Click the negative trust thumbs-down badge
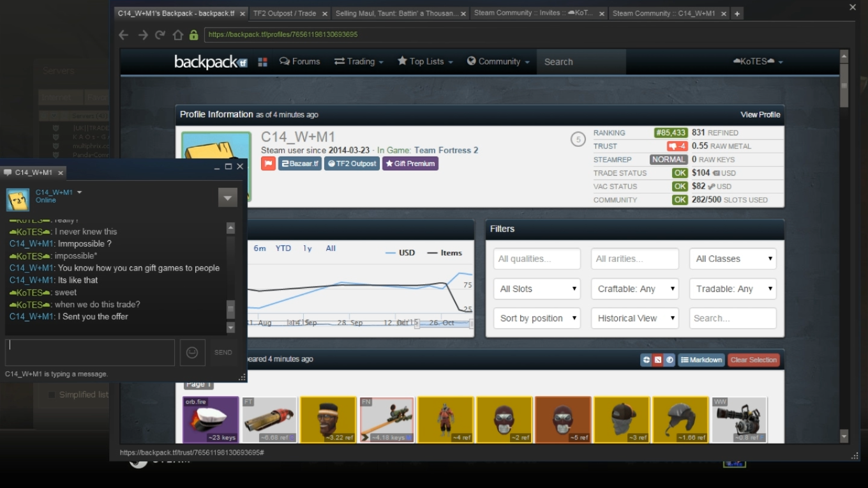The width and height of the screenshot is (868, 488). (x=677, y=146)
